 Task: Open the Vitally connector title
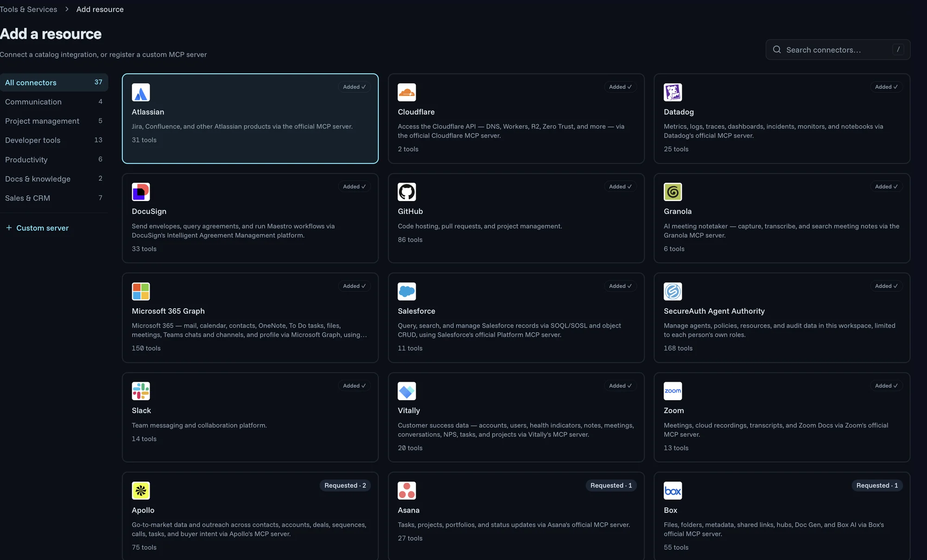[x=409, y=410]
